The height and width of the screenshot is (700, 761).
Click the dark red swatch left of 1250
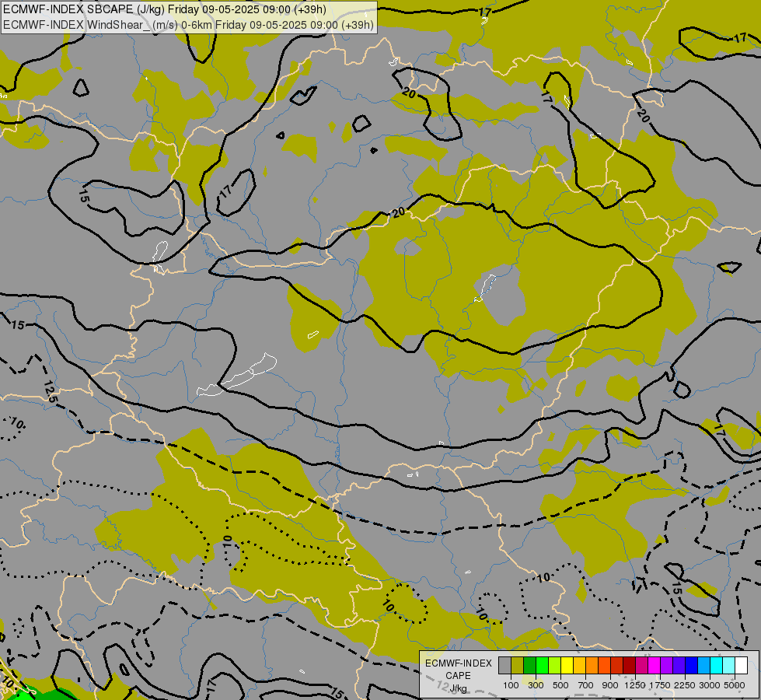tap(630, 665)
